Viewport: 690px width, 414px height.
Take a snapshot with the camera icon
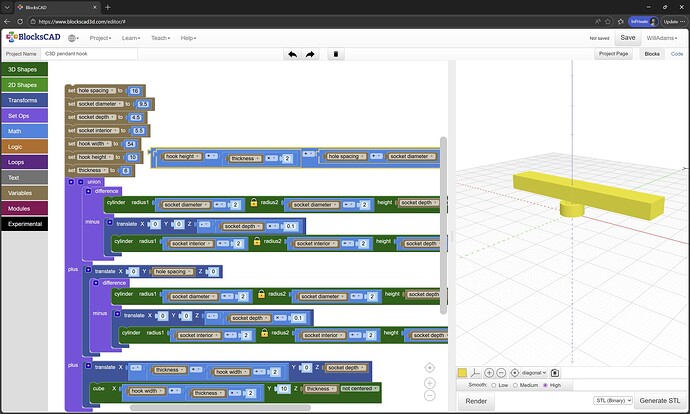[555, 372]
